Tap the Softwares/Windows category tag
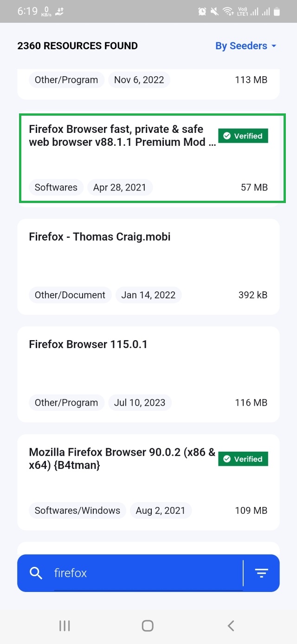 [x=77, y=511]
